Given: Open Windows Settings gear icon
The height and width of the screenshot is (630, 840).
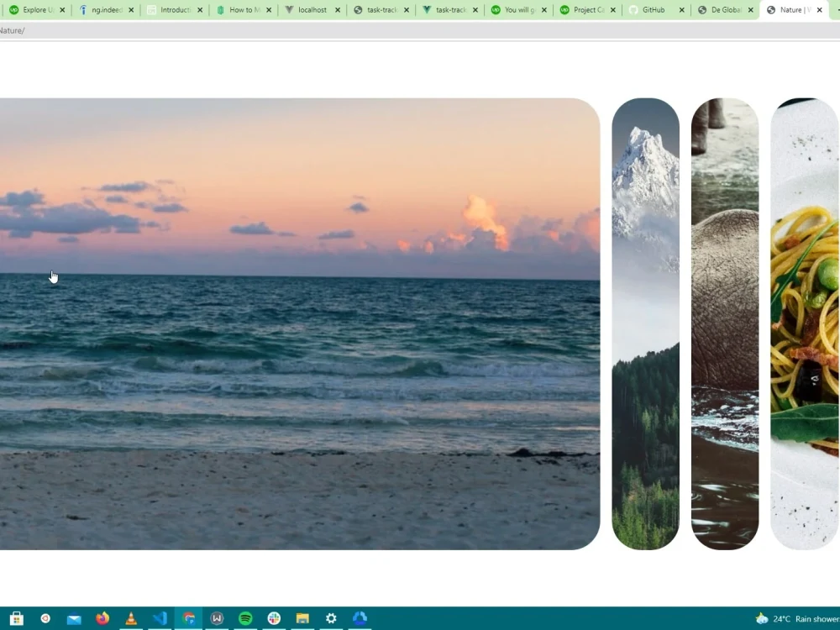Looking at the screenshot, I should 331,618.
